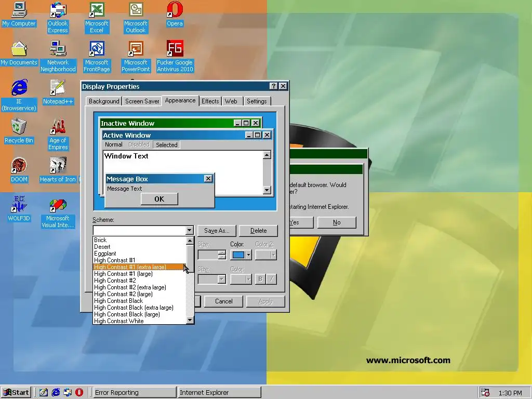Open My Documents folder icon
Image resolution: width=532 pixels, height=399 pixels.
point(19,54)
